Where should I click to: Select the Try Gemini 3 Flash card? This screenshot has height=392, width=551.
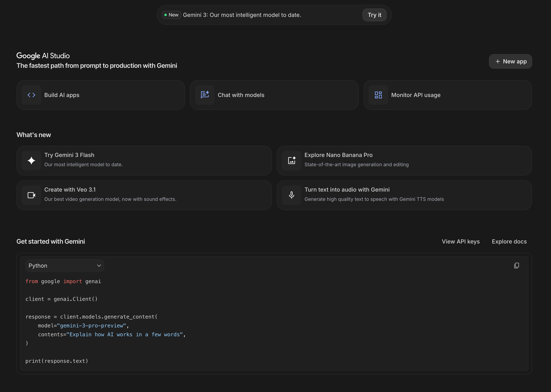[x=144, y=160]
